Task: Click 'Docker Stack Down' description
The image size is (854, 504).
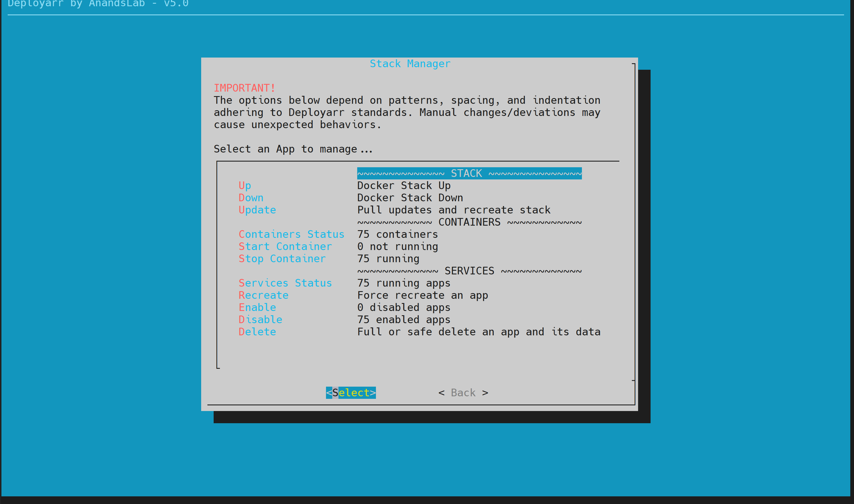Action: click(x=410, y=198)
